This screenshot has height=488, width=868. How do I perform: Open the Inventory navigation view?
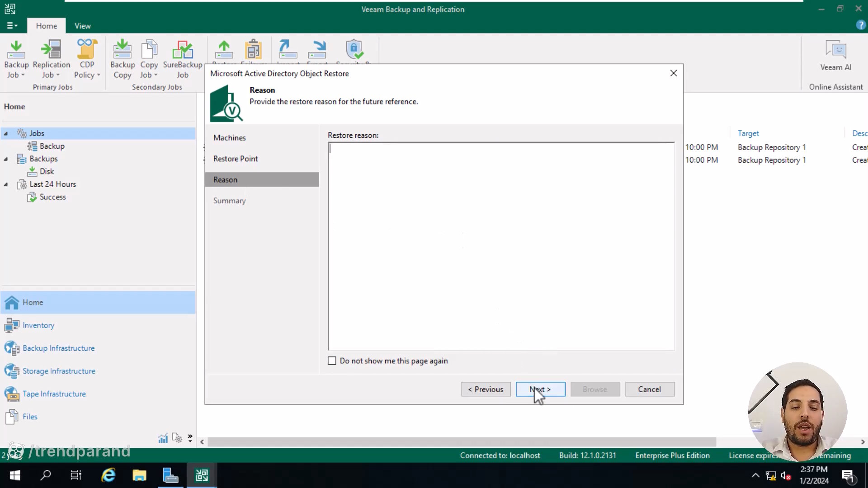pos(98,325)
